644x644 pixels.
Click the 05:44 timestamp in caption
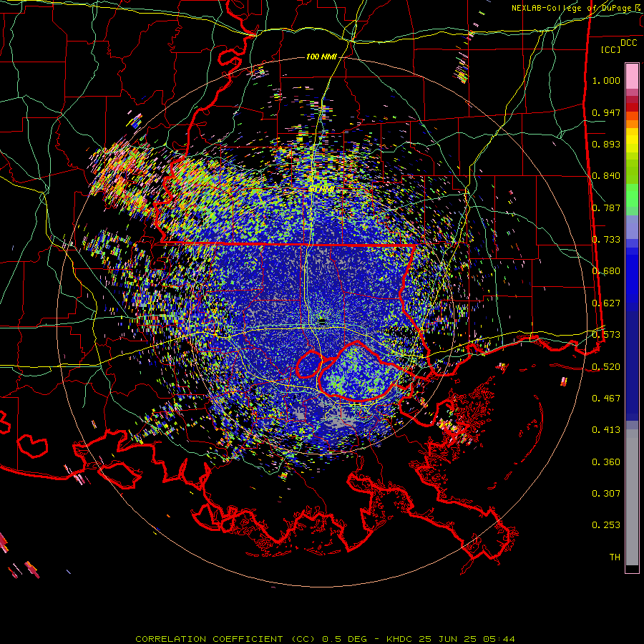498,639
